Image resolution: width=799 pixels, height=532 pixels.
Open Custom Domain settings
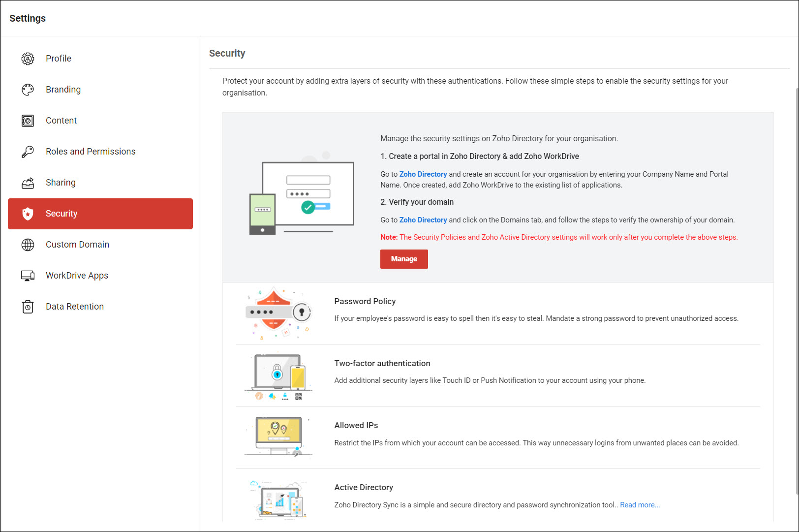point(100,245)
